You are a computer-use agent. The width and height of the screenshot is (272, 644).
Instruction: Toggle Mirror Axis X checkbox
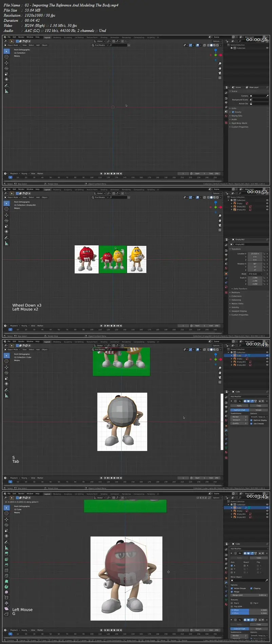click(x=232, y=566)
